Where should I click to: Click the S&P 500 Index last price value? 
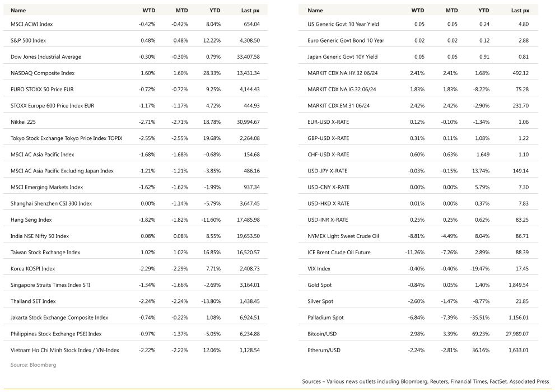tap(250, 40)
